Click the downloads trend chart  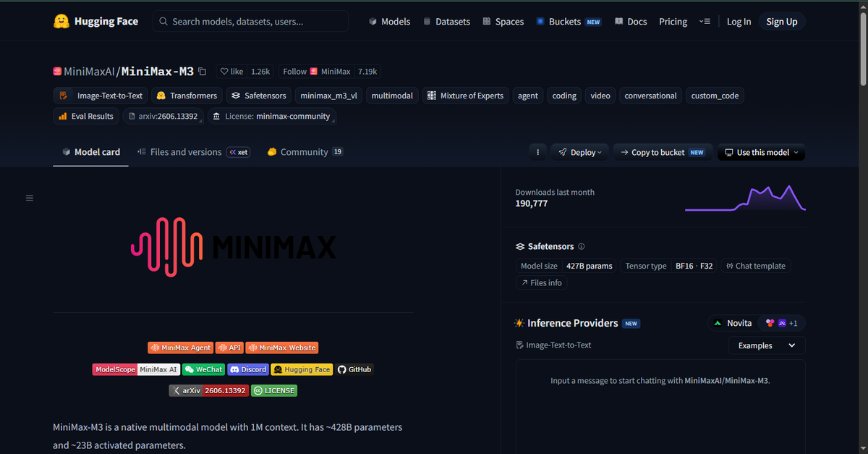(x=745, y=198)
